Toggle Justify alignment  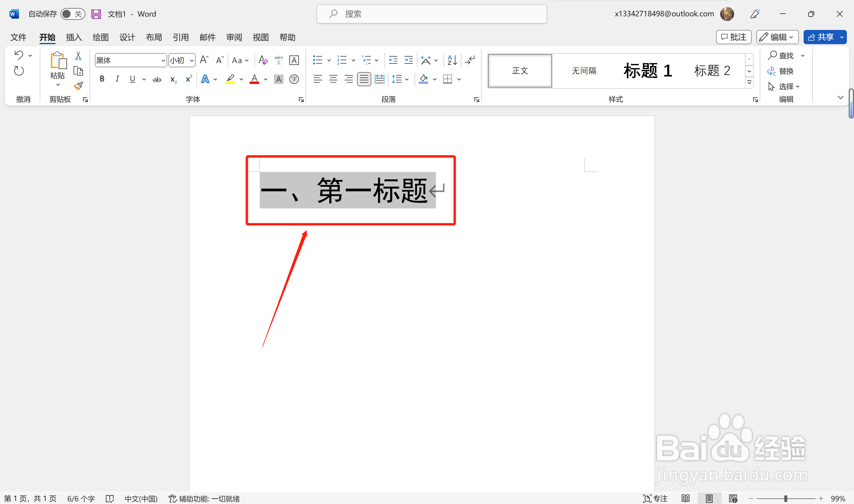[364, 79]
